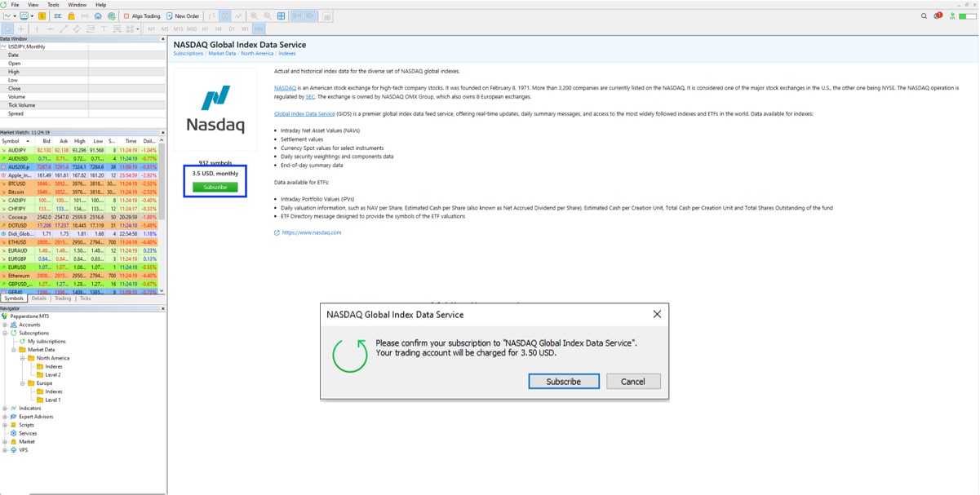Screen dimensions: 980x495
Task: Collapse the North America folder in Navigator
Action: (23, 358)
